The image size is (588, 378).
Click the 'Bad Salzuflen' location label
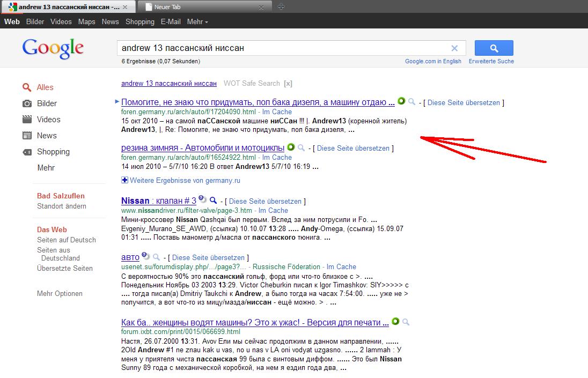point(61,196)
